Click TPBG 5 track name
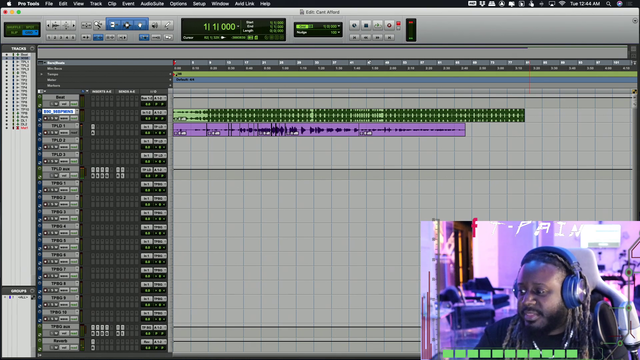The height and width of the screenshot is (360, 640). (x=59, y=240)
